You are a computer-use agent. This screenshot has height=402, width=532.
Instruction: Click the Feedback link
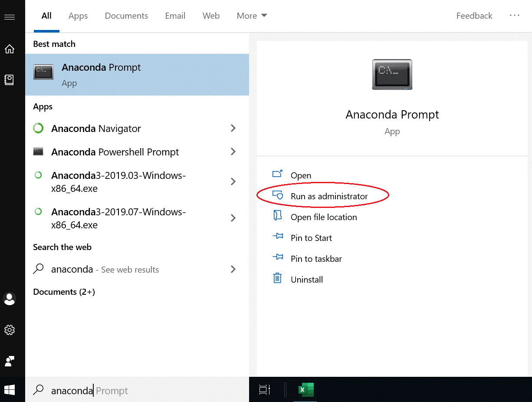coord(474,16)
